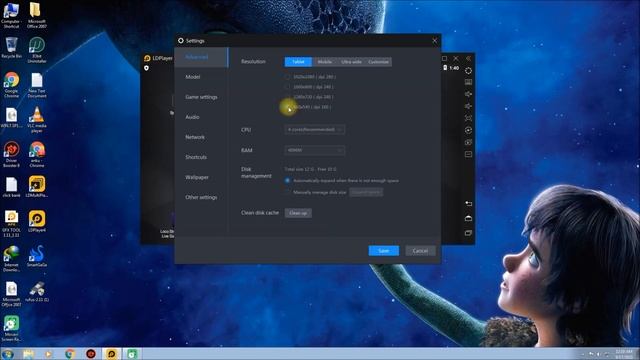The image size is (640, 360).
Task: Open the click bank file icon
Action: [11, 187]
